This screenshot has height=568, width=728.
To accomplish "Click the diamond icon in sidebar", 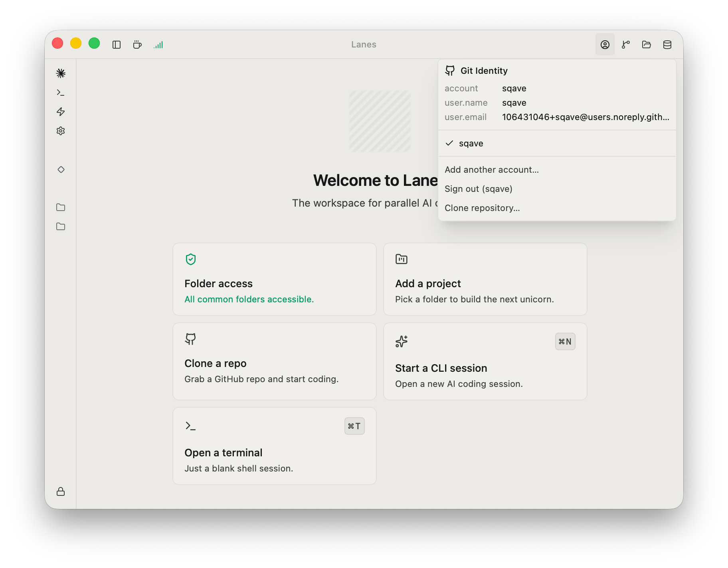I will click(x=61, y=170).
